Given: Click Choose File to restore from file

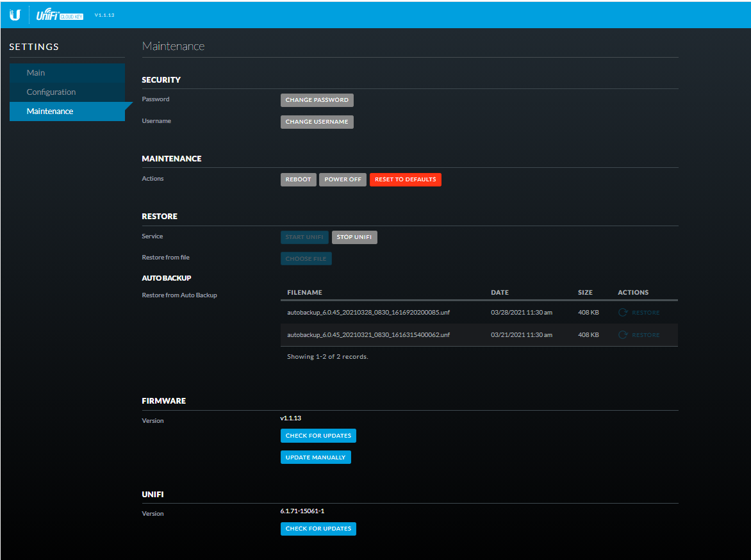Looking at the screenshot, I should [x=306, y=259].
